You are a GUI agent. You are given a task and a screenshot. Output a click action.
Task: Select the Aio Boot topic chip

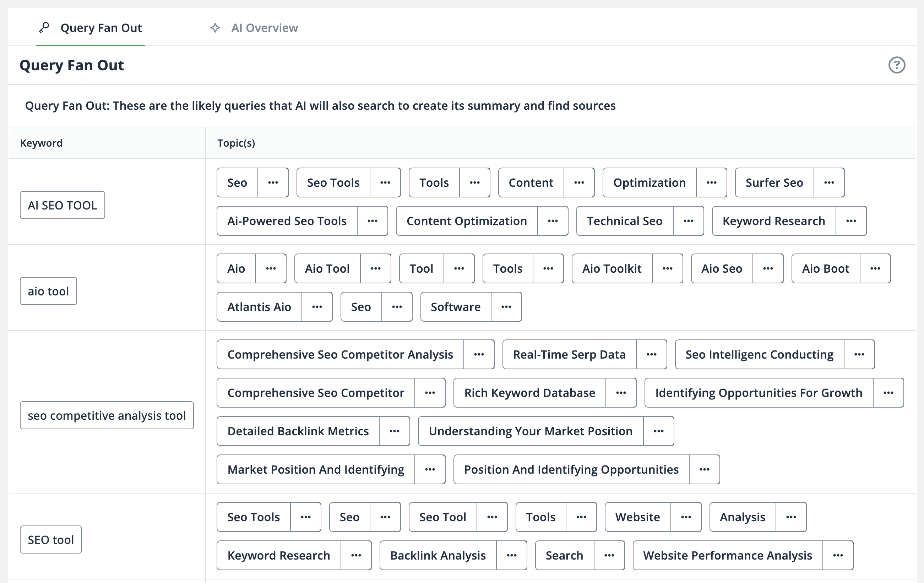coord(826,268)
